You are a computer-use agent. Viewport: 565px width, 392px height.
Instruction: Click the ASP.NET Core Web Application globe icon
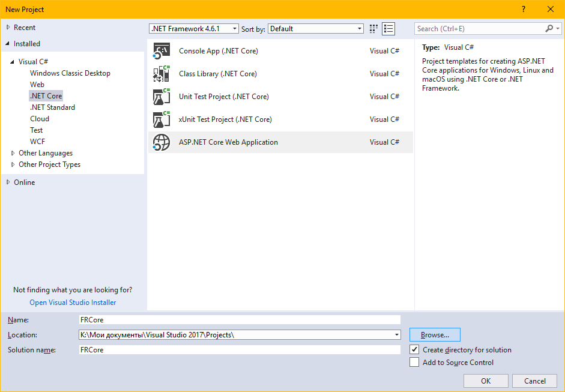[x=161, y=142]
